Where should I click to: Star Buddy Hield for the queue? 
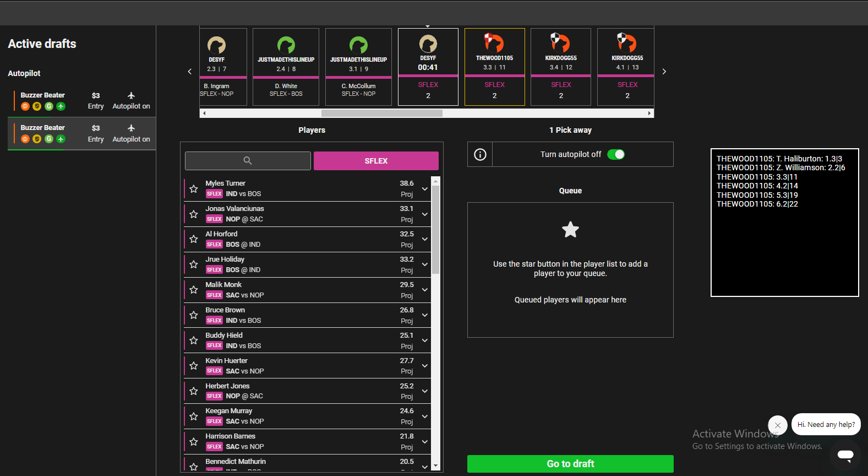click(x=194, y=340)
